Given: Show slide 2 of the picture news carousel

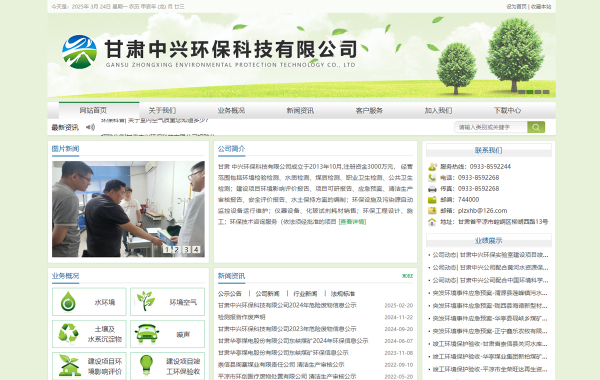Looking at the screenshot, I should (x=177, y=250).
